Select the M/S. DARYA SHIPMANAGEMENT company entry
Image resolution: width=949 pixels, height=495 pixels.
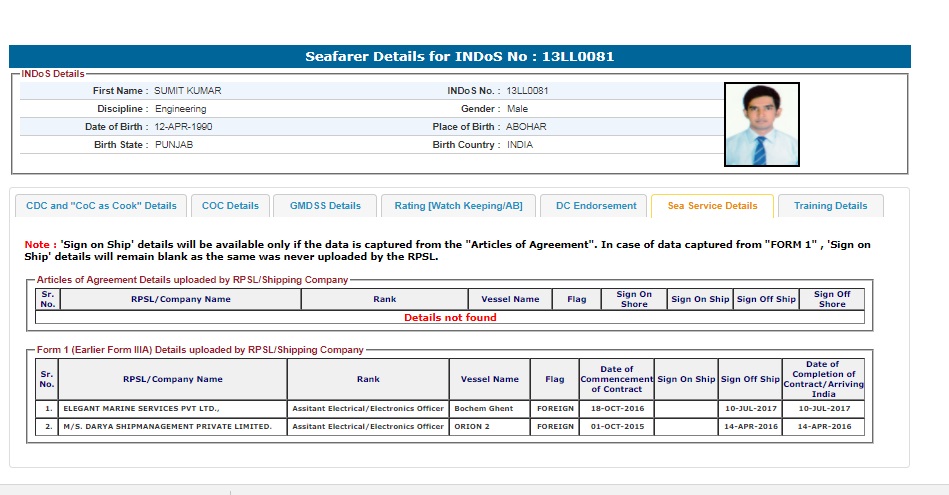tap(167, 426)
